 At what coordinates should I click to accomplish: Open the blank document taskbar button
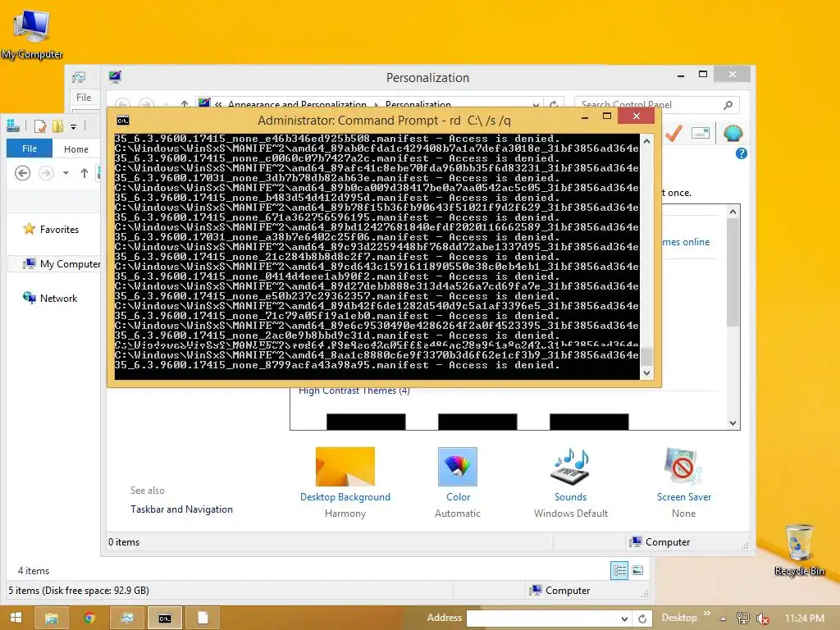203,619
